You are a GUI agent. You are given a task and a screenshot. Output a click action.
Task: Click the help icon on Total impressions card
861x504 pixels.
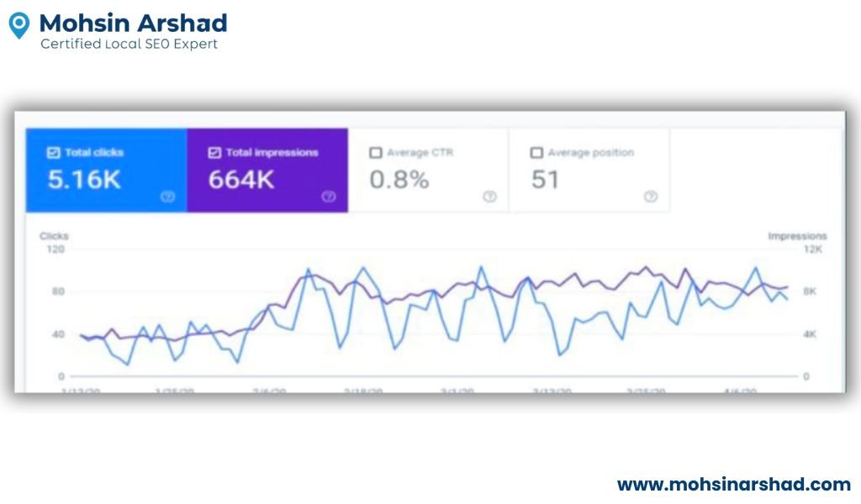coord(329,197)
